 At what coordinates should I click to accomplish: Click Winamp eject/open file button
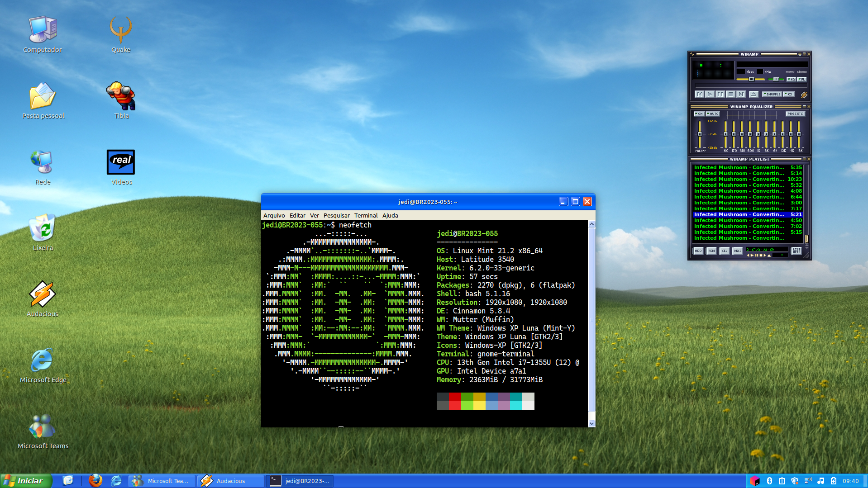point(754,94)
